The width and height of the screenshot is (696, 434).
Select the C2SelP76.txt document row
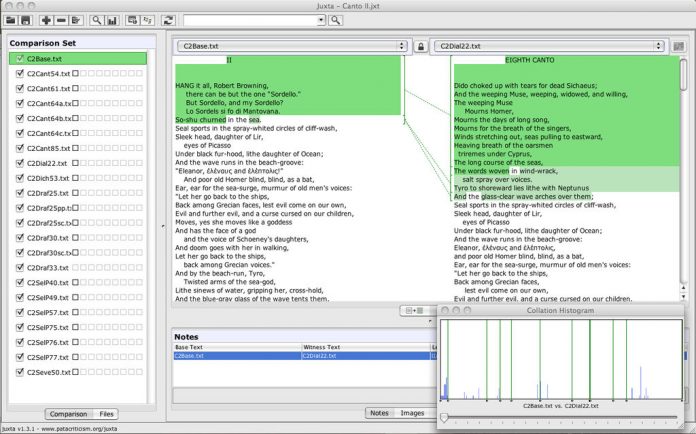pyautogui.click(x=78, y=342)
